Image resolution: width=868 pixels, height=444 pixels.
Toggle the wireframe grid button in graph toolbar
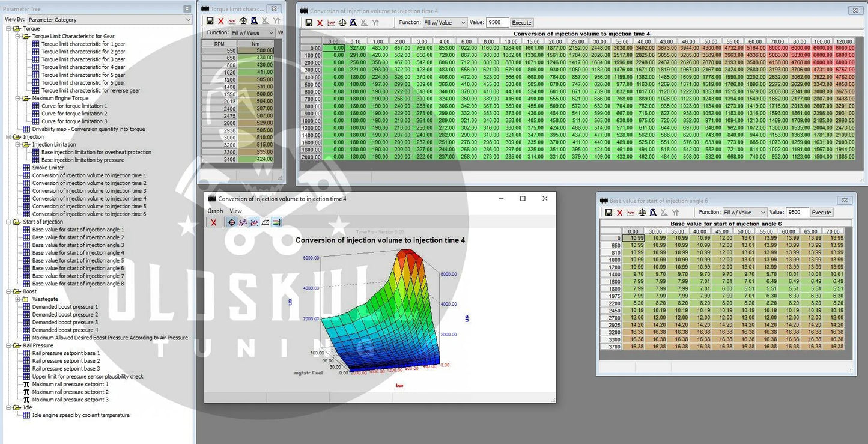point(265,222)
